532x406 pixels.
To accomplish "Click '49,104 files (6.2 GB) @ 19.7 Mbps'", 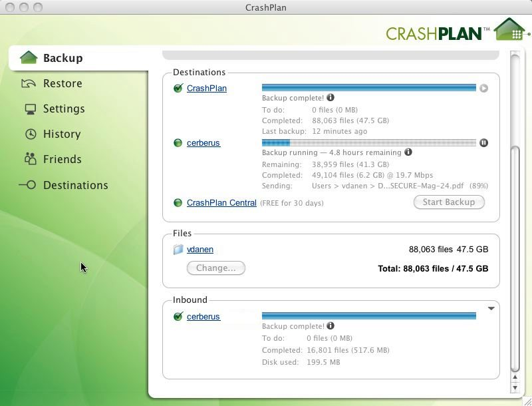I will [372, 175].
